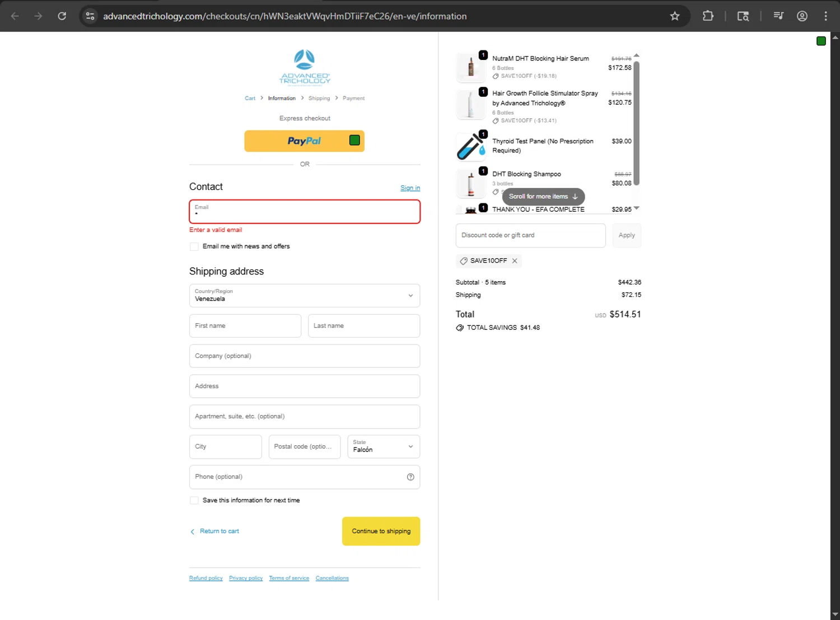Open the browser profile icon
This screenshot has width=840, height=620.
point(802,16)
